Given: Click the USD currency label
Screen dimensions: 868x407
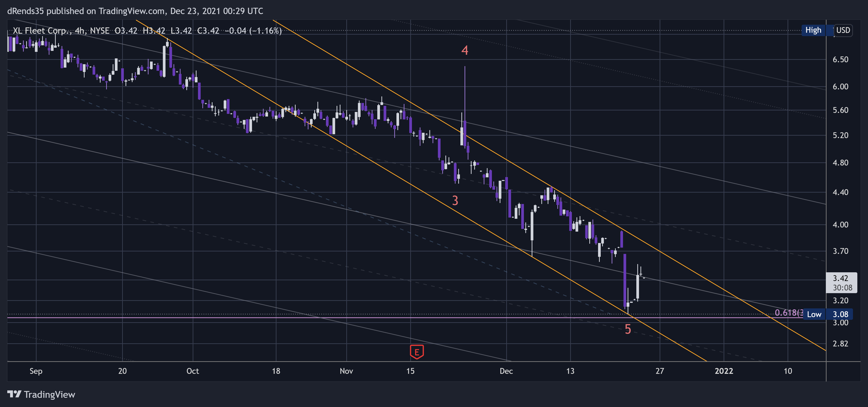Looking at the screenshot, I should pyautogui.click(x=843, y=30).
